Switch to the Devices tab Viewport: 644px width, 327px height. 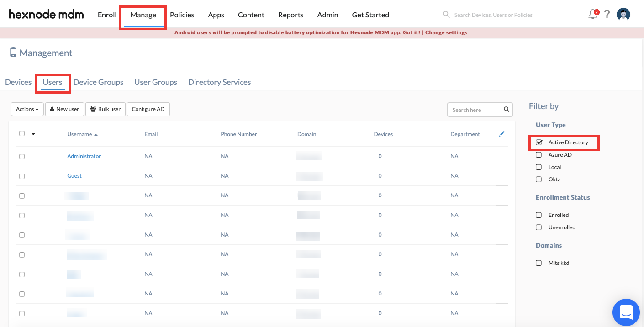(18, 82)
